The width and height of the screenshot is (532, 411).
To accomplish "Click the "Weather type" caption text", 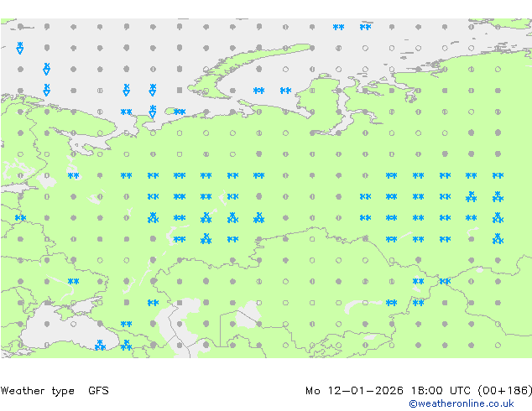I will pyautogui.click(x=38, y=391).
